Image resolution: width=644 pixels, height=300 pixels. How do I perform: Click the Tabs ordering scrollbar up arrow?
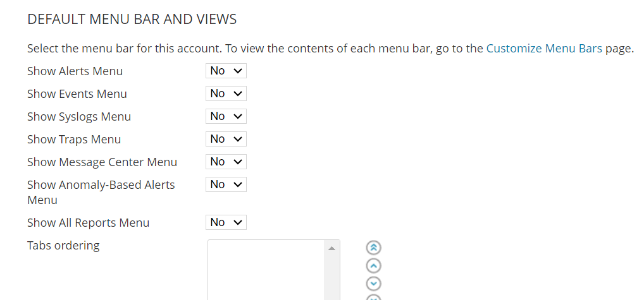(332, 248)
